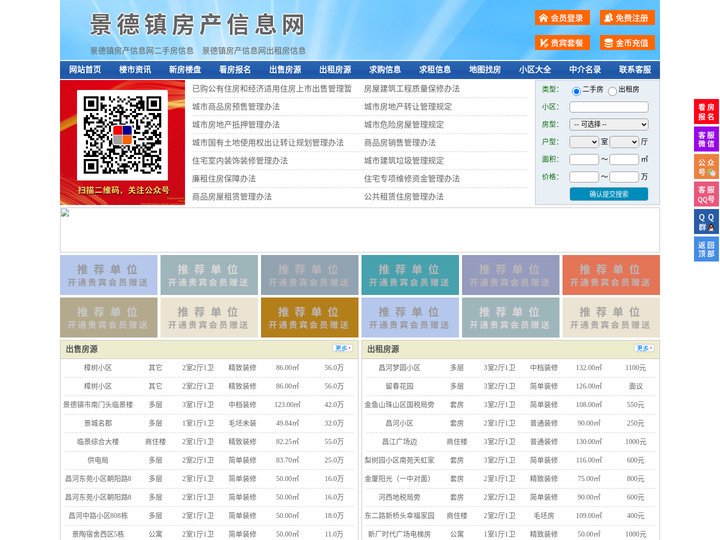Open 昌河中路小区808栋 sale listing
The image size is (720, 540).
pos(98,515)
